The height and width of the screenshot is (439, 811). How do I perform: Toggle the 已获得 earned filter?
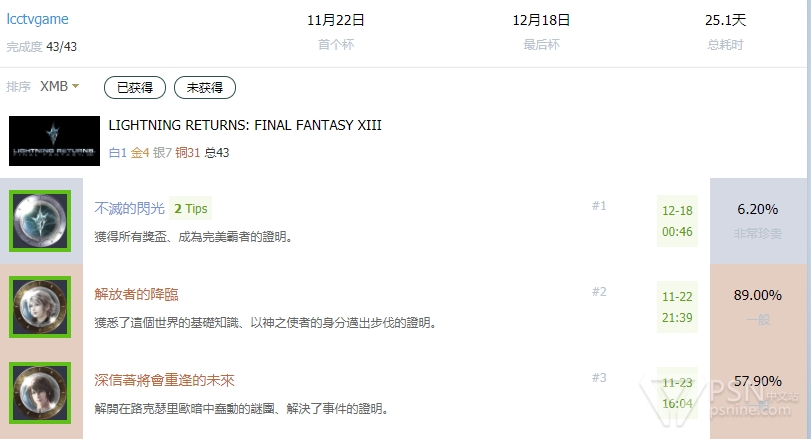(x=135, y=87)
